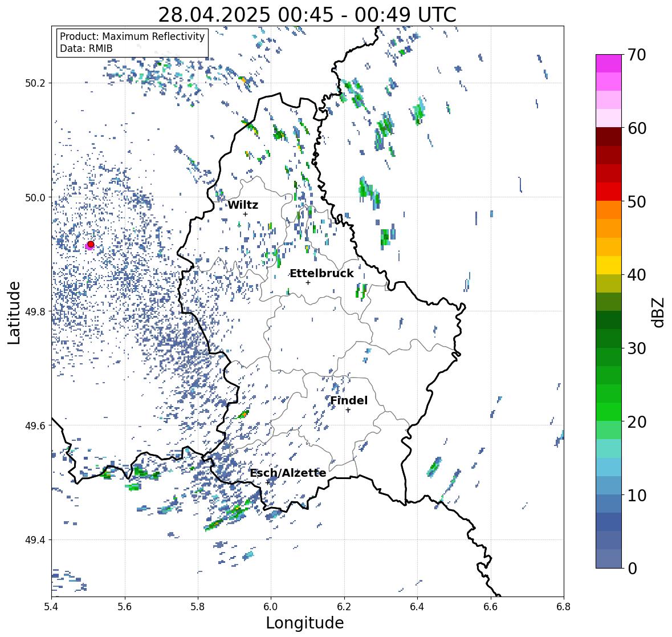Click longitude tick label 6.4
The height and width of the screenshot is (637, 672).
(417, 606)
